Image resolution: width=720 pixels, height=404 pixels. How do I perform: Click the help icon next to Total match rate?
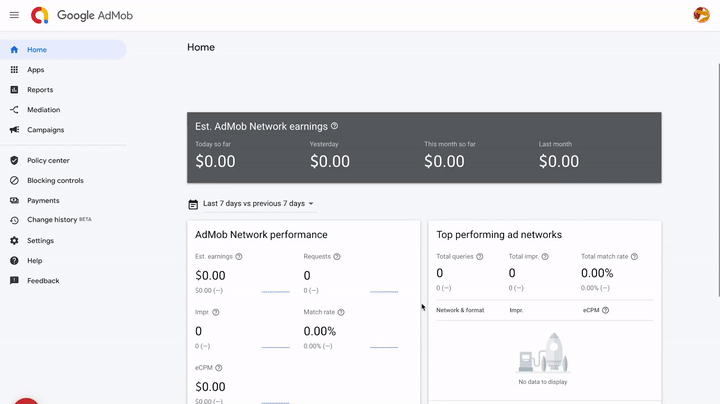coord(634,257)
